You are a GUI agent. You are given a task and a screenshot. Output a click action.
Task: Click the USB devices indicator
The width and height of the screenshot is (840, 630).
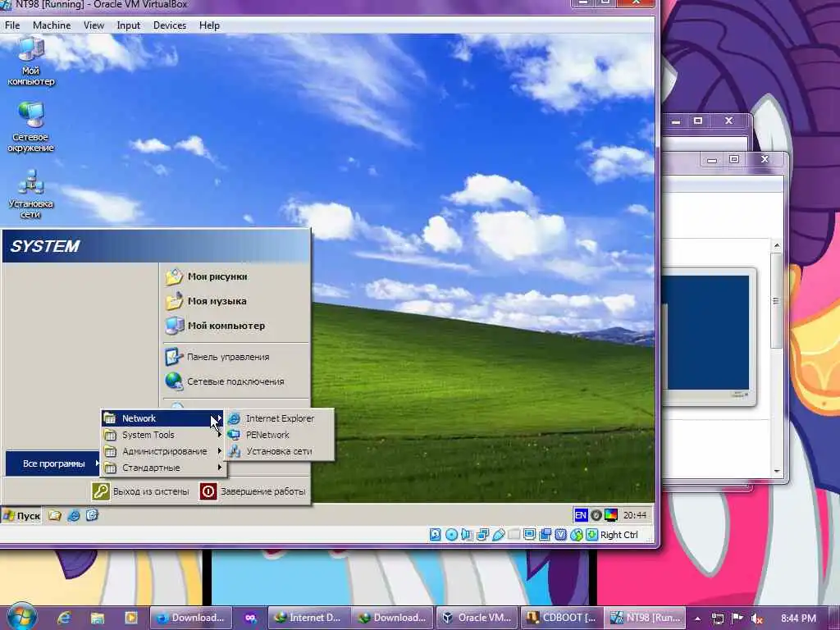coord(498,535)
